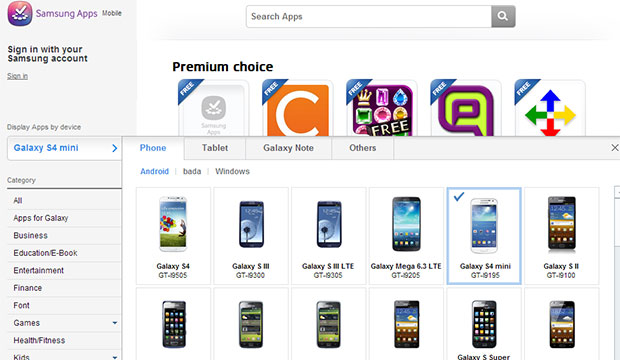The height and width of the screenshot is (360, 620).
Task: Expand the Galaxy S4 mini device selector
Action: 64,148
